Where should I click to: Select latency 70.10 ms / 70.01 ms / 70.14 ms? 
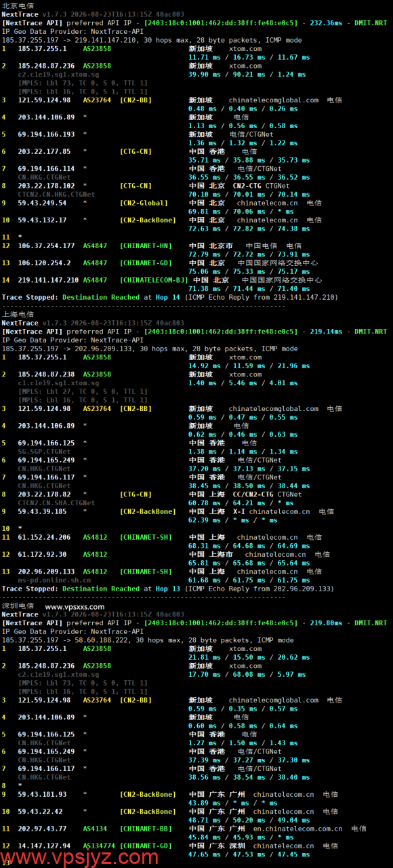click(x=249, y=194)
